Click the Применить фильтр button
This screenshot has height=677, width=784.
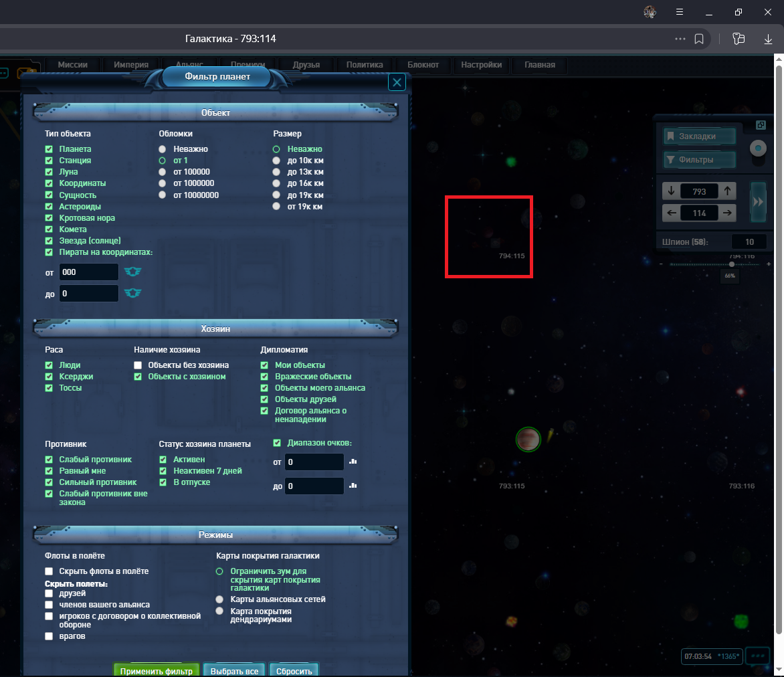pyautogui.click(x=157, y=670)
